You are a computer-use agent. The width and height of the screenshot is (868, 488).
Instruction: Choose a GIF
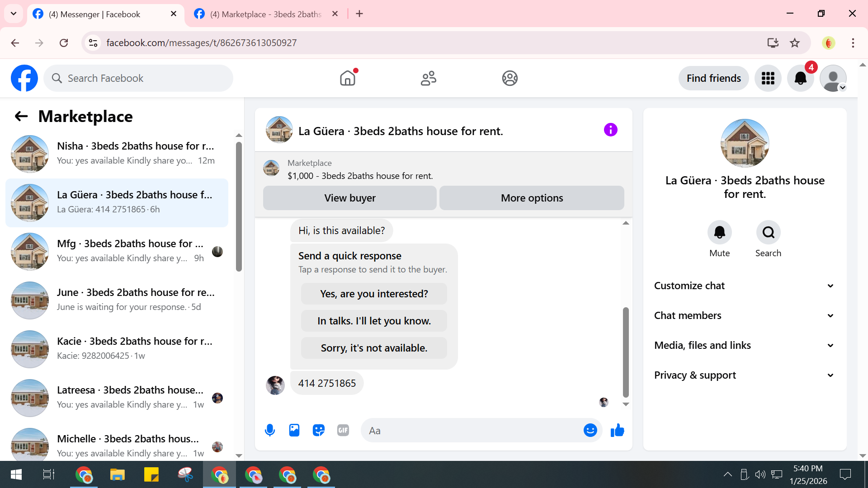[343, 430]
